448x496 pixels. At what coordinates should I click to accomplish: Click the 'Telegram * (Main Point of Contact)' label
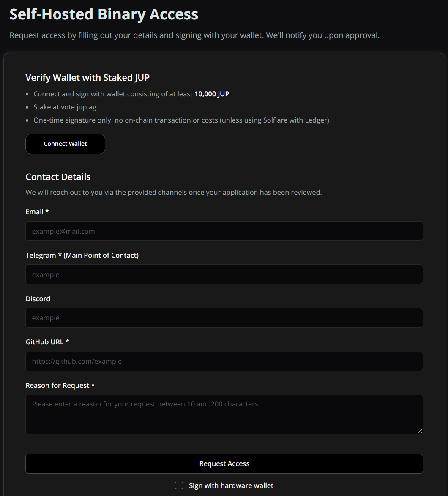82,255
